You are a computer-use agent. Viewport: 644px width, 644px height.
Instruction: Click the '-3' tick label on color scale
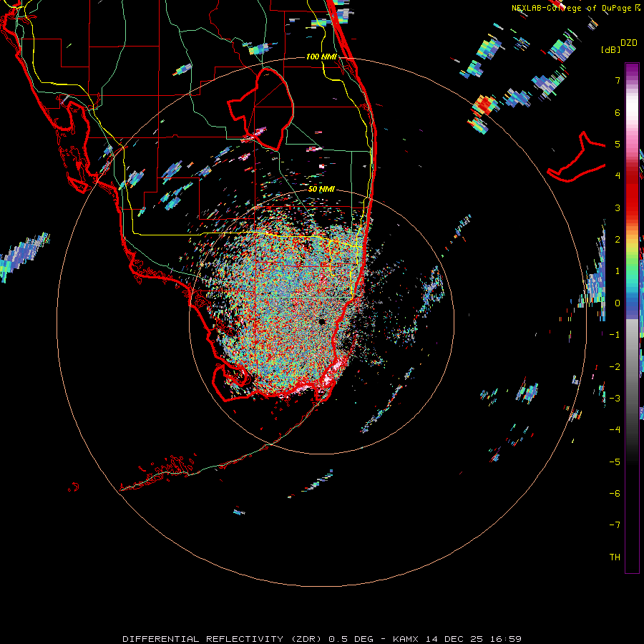(615, 398)
